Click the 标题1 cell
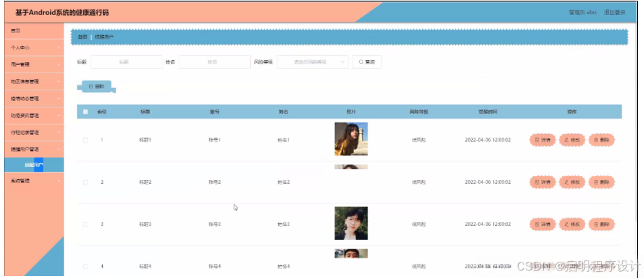 tap(145, 140)
